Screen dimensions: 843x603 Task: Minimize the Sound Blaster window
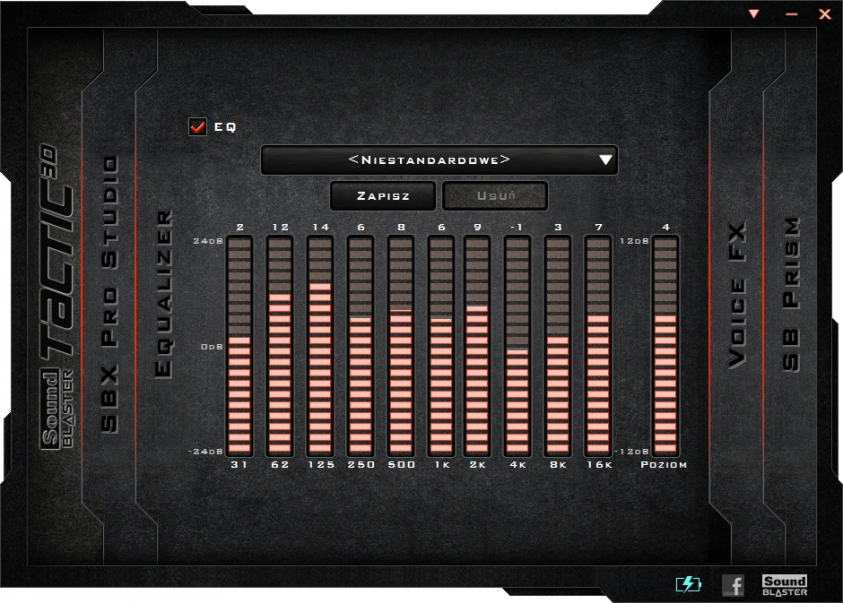pos(791,14)
